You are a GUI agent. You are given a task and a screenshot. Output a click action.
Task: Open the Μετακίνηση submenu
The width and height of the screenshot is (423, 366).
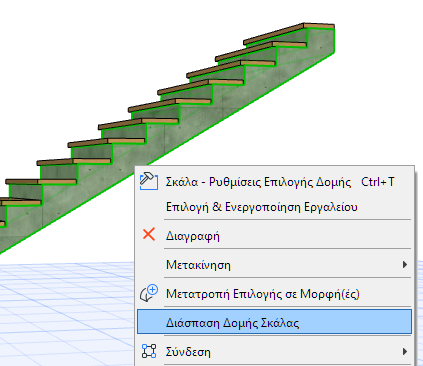coord(275,265)
